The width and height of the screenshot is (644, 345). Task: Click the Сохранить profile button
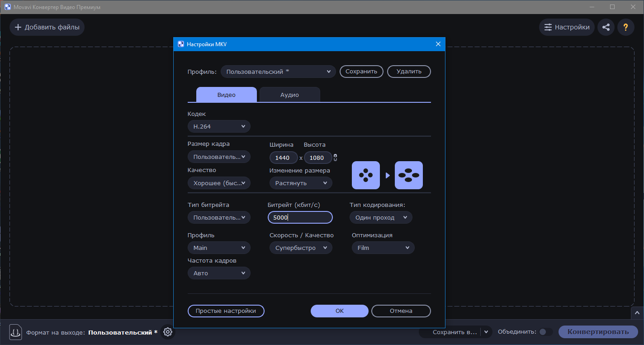(361, 72)
